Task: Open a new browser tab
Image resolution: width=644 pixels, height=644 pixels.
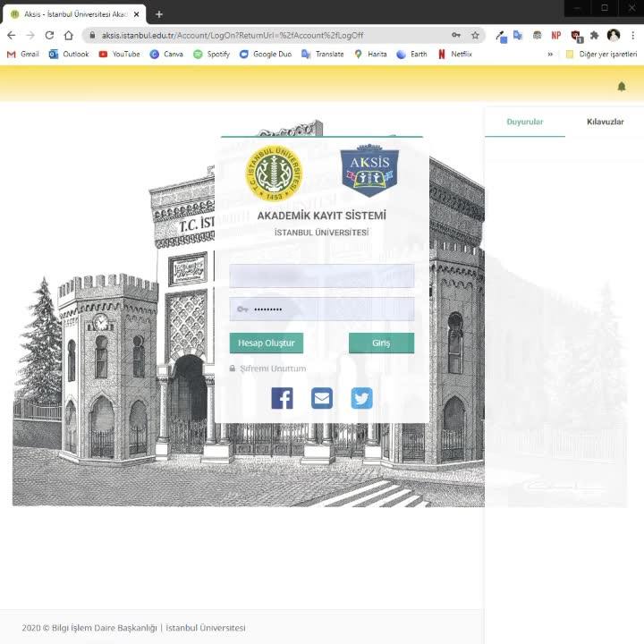Action: tap(159, 14)
